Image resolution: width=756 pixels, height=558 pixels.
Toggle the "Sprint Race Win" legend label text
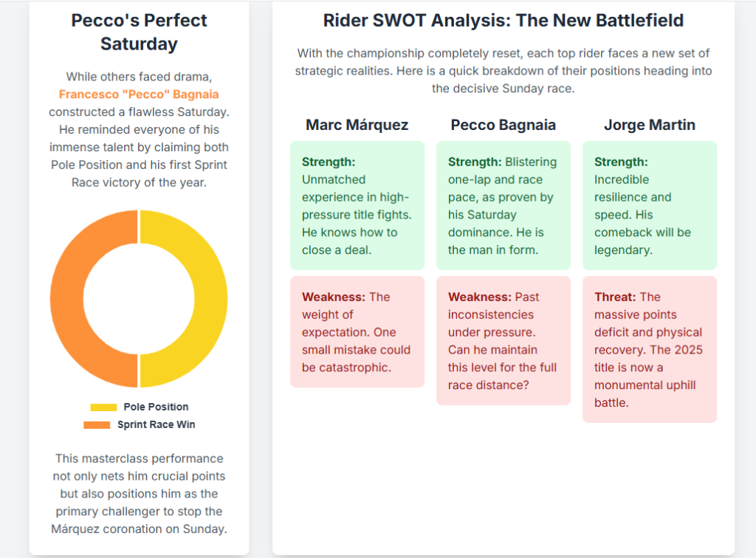tap(157, 424)
